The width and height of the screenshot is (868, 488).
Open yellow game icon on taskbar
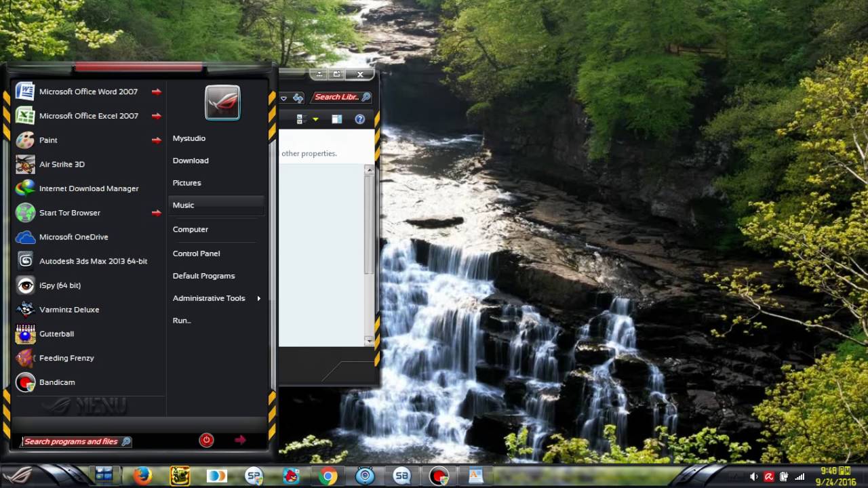180,476
